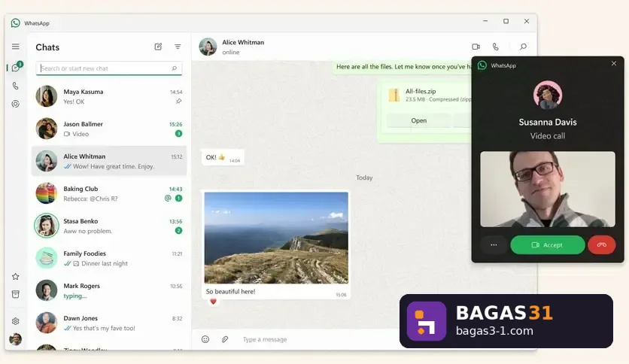Open the Maya Kasuma chat
This screenshot has width=629, height=364.
click(108, 96)
